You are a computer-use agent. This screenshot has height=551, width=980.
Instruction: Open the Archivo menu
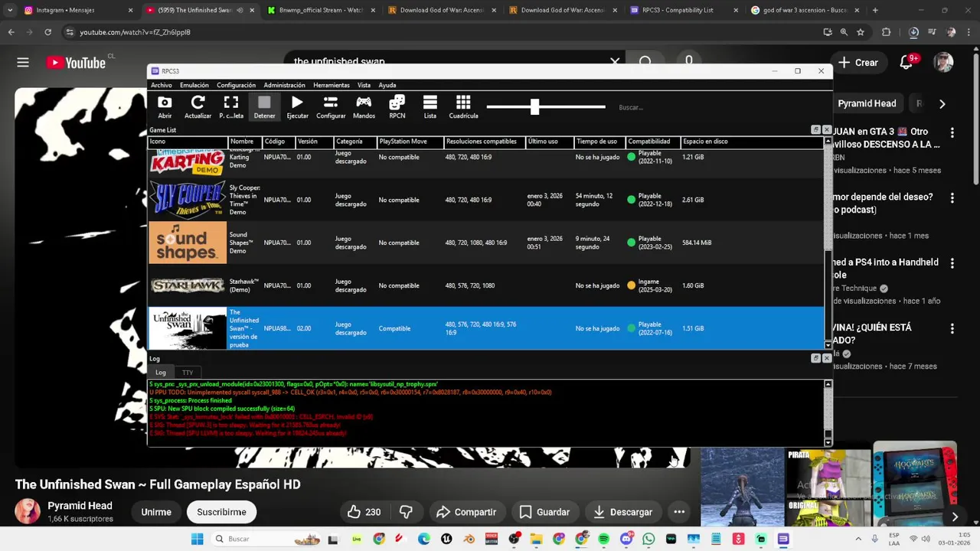(162, 85)
